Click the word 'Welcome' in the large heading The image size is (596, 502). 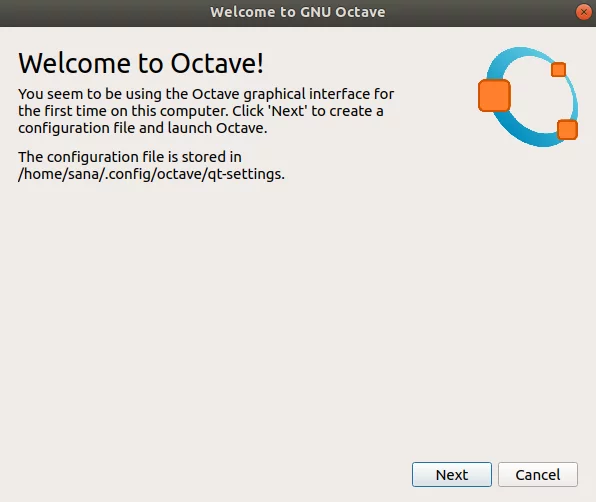(x=74, y=63)
